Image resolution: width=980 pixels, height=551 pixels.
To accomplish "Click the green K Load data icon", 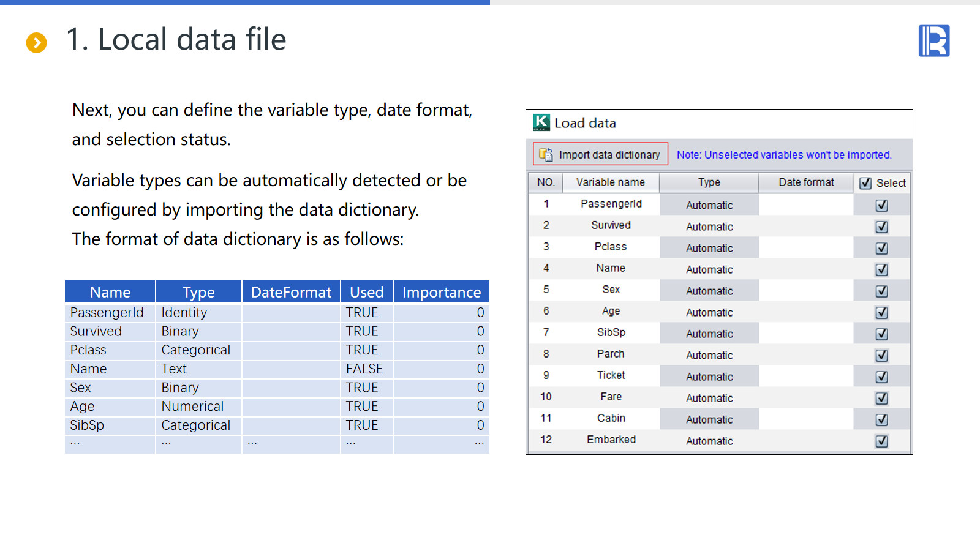I will pyautogui.click(x=541, y=122).
